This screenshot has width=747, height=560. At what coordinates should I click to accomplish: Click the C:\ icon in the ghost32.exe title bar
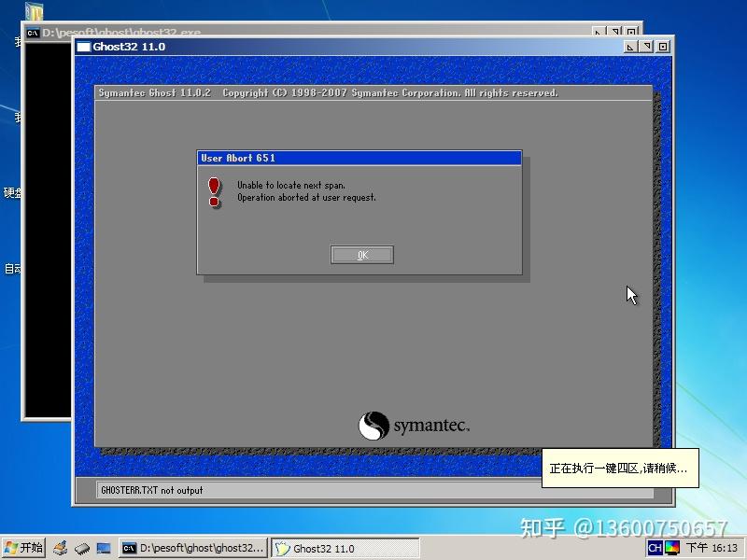pos(33,32)
